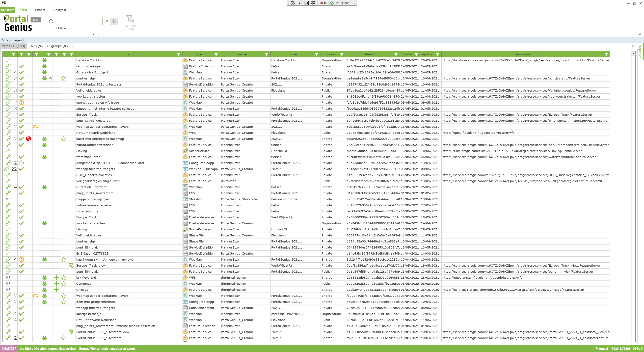Image resolution: width=644 pixels, height=352 pixels.
Task: Select the 'esri case #02785169' folder cell
Action: point(295,314)
